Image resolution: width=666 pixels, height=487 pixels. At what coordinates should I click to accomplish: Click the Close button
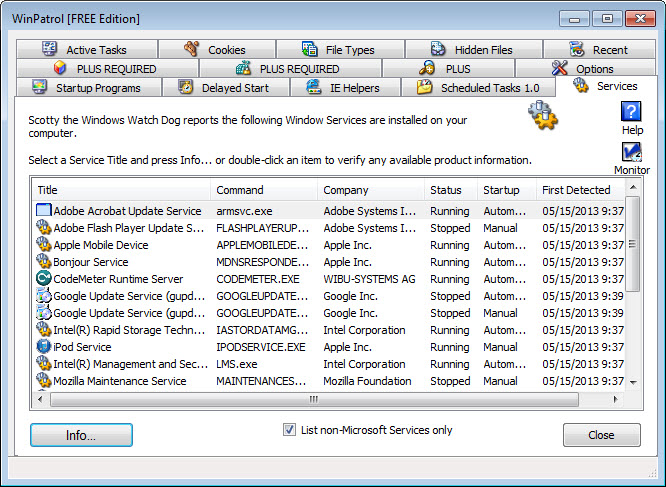601,435
